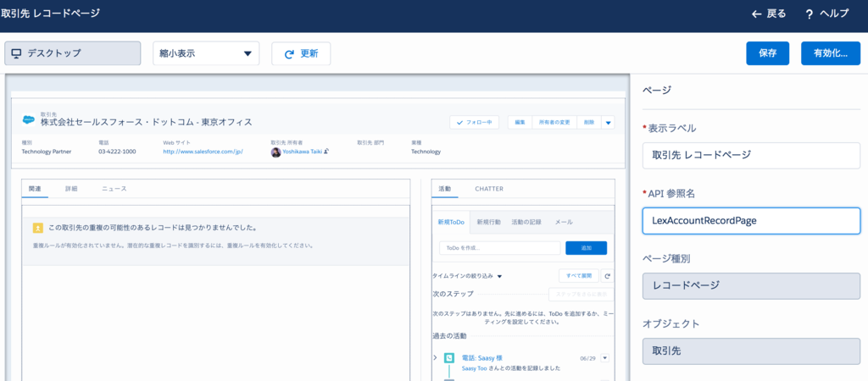This screenshot has height=381, width=868.
Task: Click the 編集 button
Action: pos(520,123)
